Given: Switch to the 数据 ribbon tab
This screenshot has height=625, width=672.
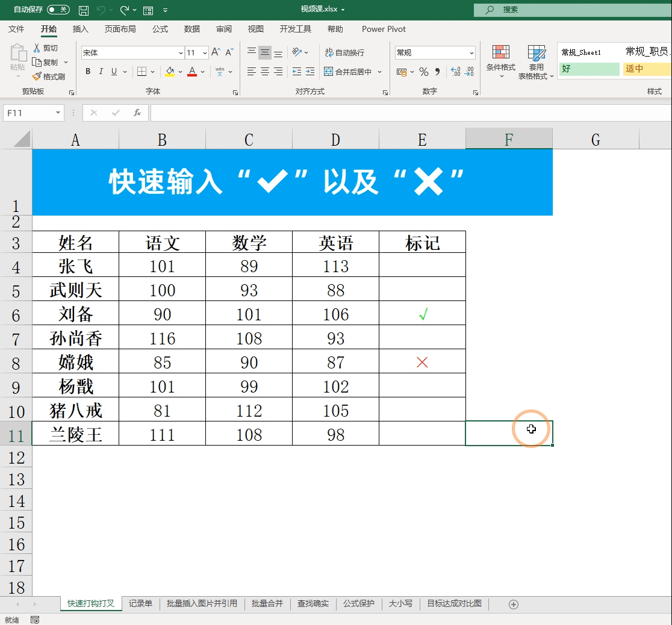Looking at the screenshot, I should tap(190, 29).
